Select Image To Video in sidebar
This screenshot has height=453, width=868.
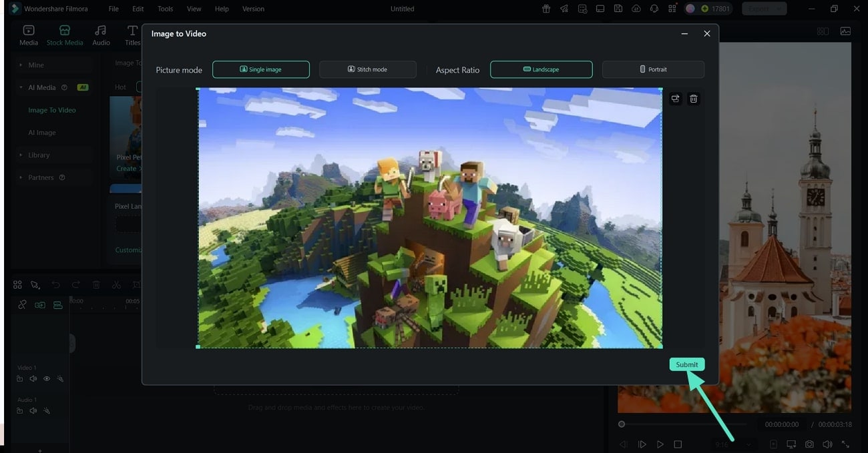[52, 110]
